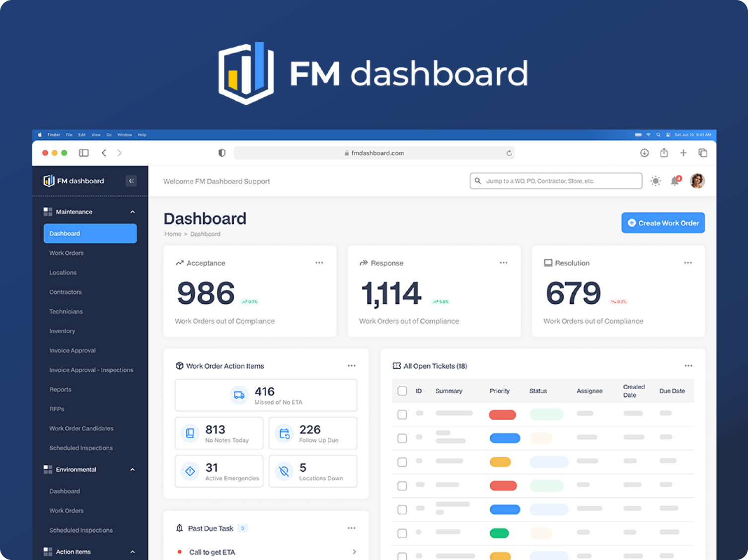Click Wi-Fi icon in menu bar
Image resolution: width=748 pixels, height=560 pixels.
(648, 135)
